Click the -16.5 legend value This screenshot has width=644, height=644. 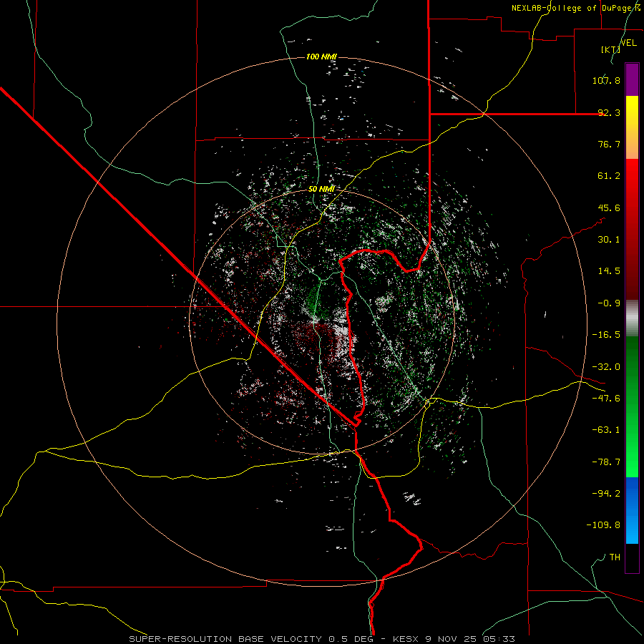[x=606, y=334]
